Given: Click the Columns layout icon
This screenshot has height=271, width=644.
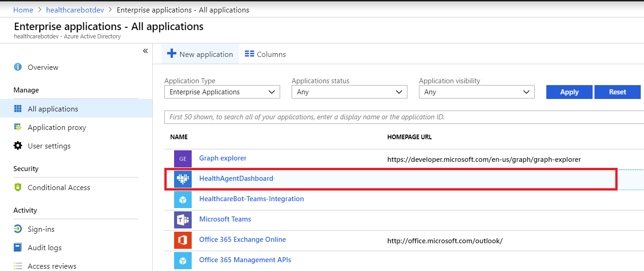Looking at the screenshot, I should pos(250,54).
